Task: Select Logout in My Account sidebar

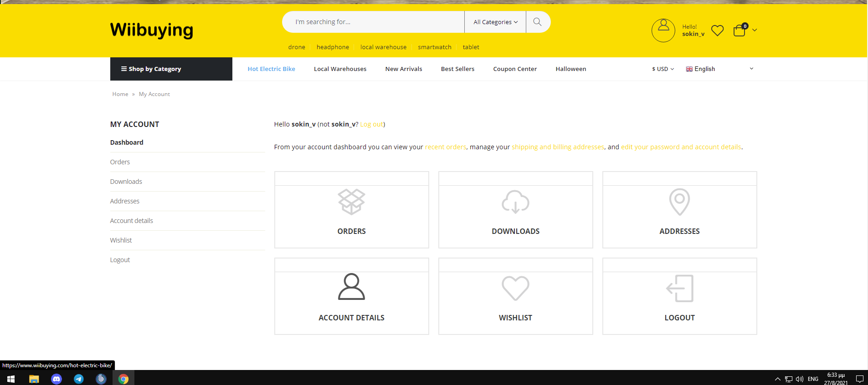Action: [120, 260]
